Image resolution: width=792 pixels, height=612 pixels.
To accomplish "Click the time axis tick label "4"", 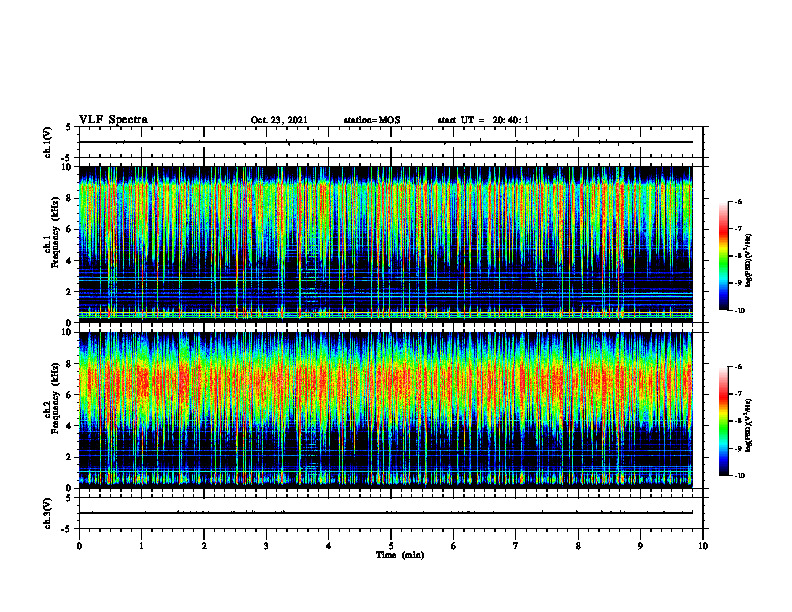I will coord(329,546).
